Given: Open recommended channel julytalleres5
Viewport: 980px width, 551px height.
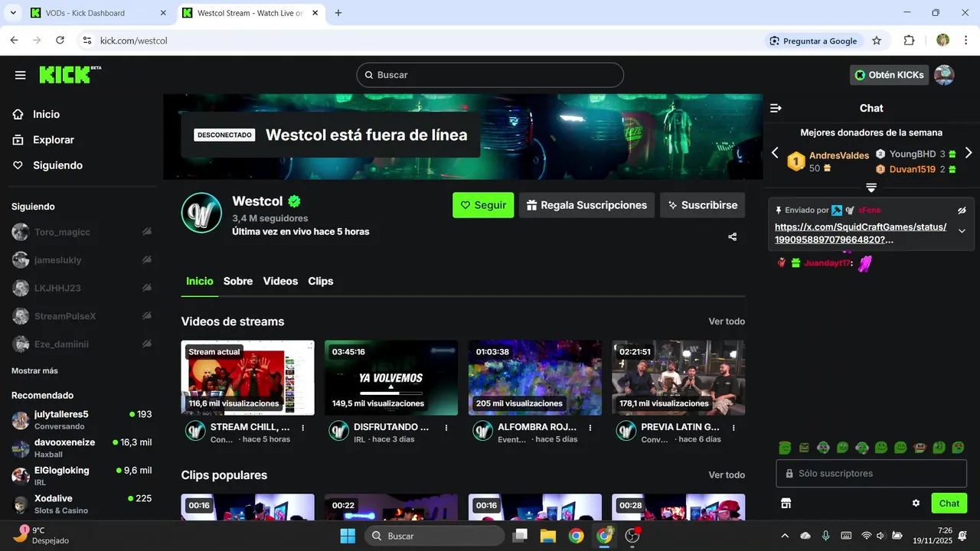Looking at the screenshot, I should [x=81, y=419].
